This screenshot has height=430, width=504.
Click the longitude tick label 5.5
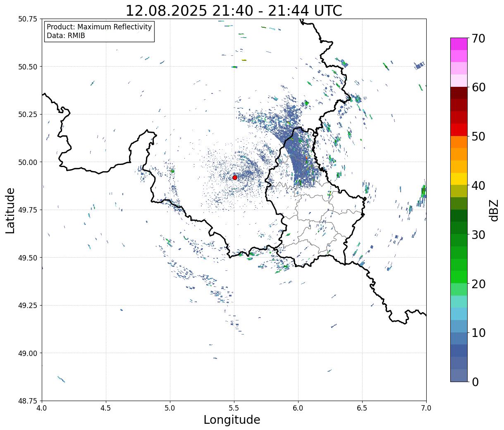pos(234,408)
